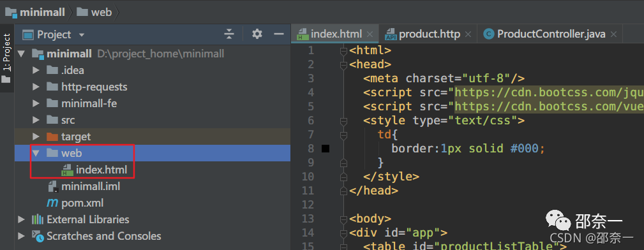The image size is (644, 250).
Task: Expand the http-requests folder
Action: [36, 87]
